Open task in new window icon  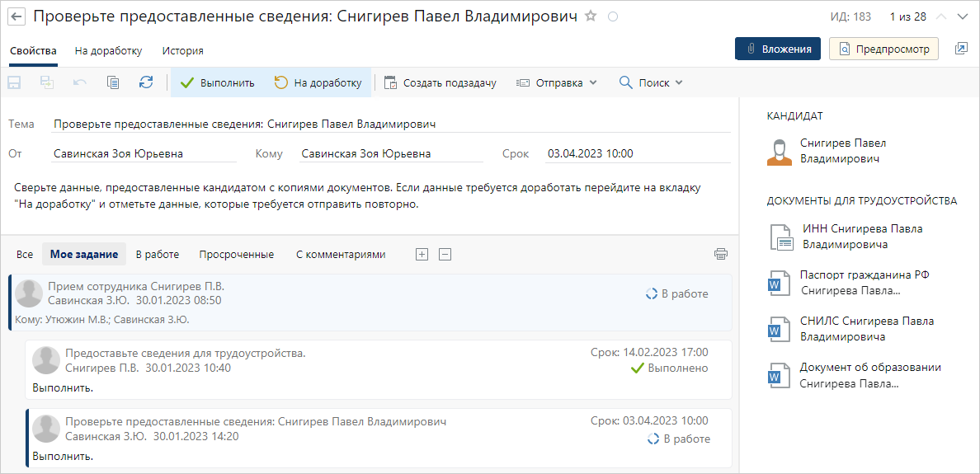point(961,49)
